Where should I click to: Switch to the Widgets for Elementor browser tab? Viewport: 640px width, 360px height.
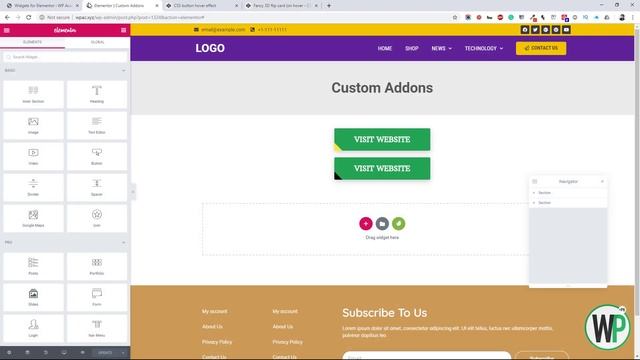click(x=42, y=6)
